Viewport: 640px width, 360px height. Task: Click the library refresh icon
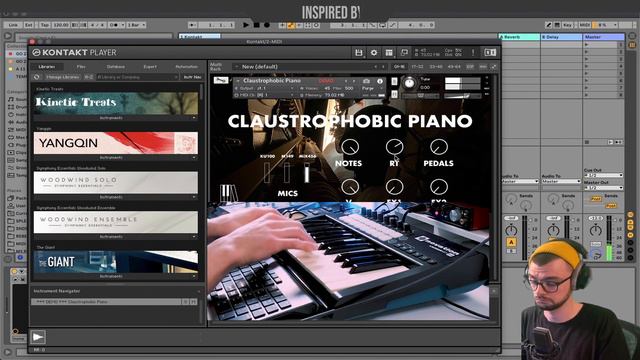tap(37, 77)
